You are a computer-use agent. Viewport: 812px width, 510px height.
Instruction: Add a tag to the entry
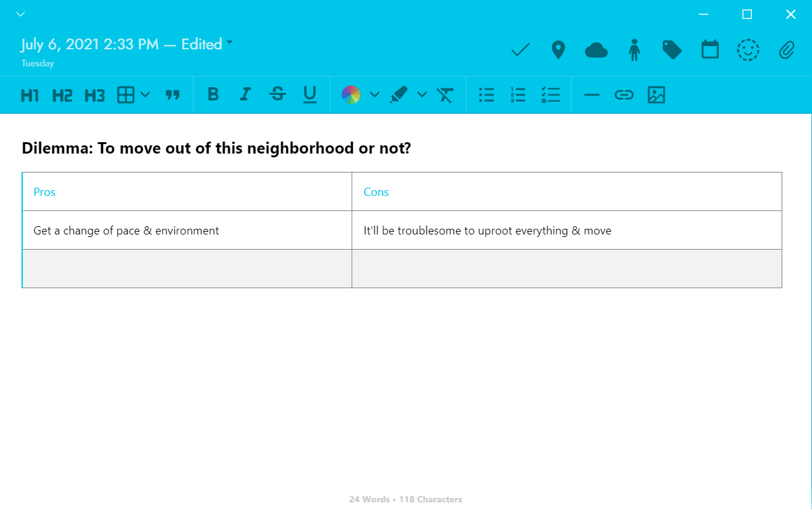672,50
